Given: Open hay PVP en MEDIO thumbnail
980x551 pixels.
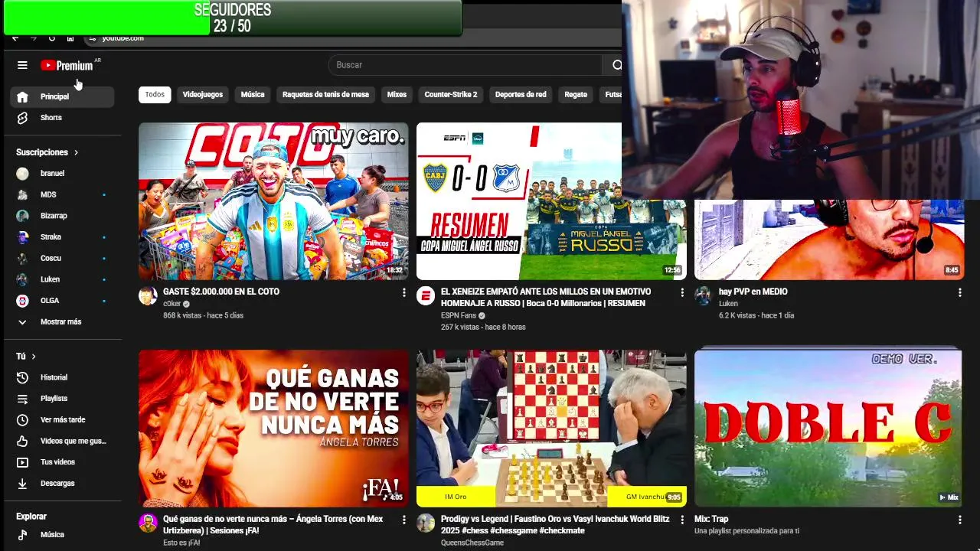Looking at the screenshot, I should [x=829, y=240].
